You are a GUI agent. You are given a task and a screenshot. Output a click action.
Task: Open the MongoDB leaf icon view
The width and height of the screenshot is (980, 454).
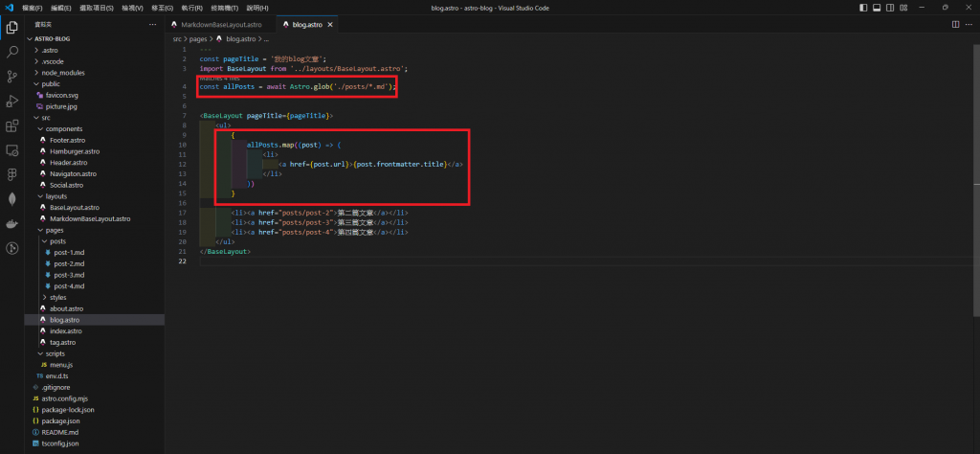[x=11, y=199]
